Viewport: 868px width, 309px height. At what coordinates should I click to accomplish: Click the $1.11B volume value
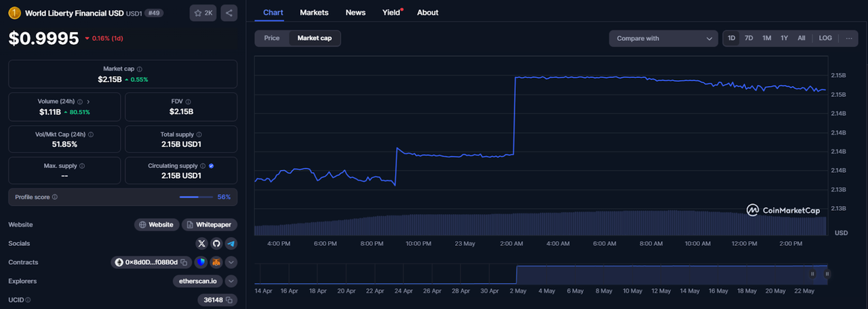(49, 112)
